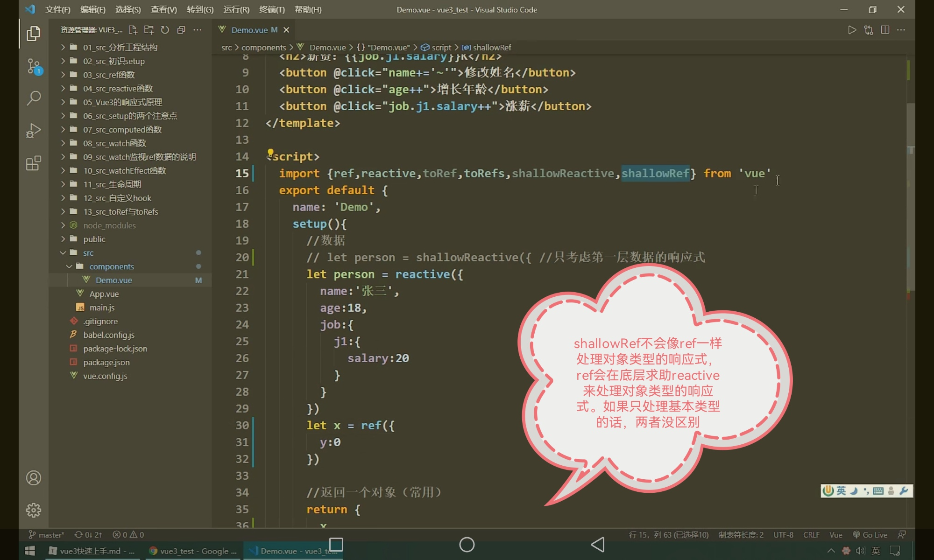Open the Manage settings gear
Screen dimensions: 934x560
[x=34, y=510]
